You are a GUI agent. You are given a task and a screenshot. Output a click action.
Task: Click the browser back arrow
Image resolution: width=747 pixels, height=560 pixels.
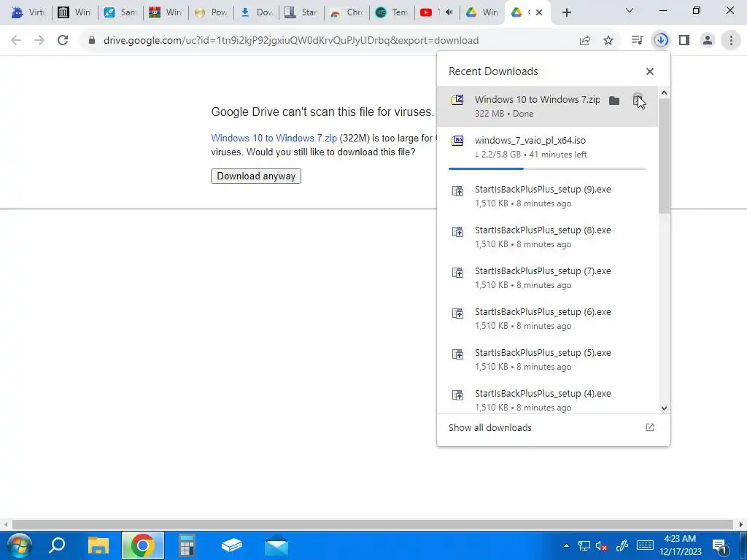(16, 41)
